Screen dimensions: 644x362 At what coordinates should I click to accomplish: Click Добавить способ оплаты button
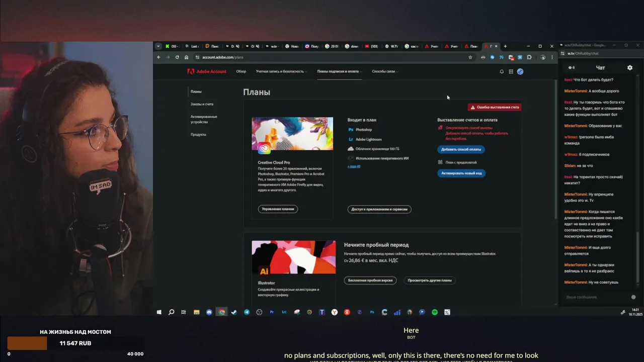(461, 149)
